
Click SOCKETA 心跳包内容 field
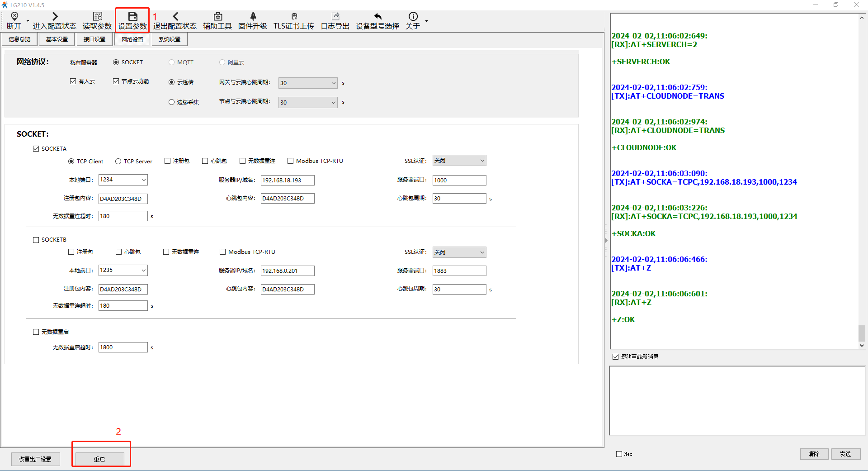(x=288, y=198)
